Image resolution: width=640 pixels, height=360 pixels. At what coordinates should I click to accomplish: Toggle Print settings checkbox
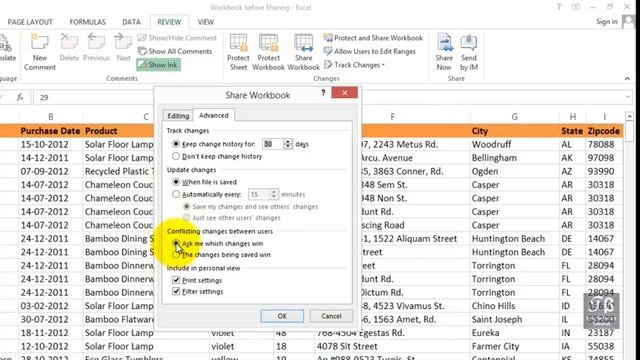coord(198,280)
